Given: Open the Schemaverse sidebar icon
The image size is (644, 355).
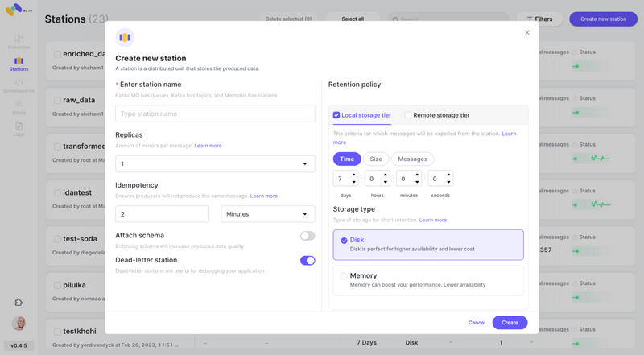Looking at the screenshot, I should pos(19,84).
